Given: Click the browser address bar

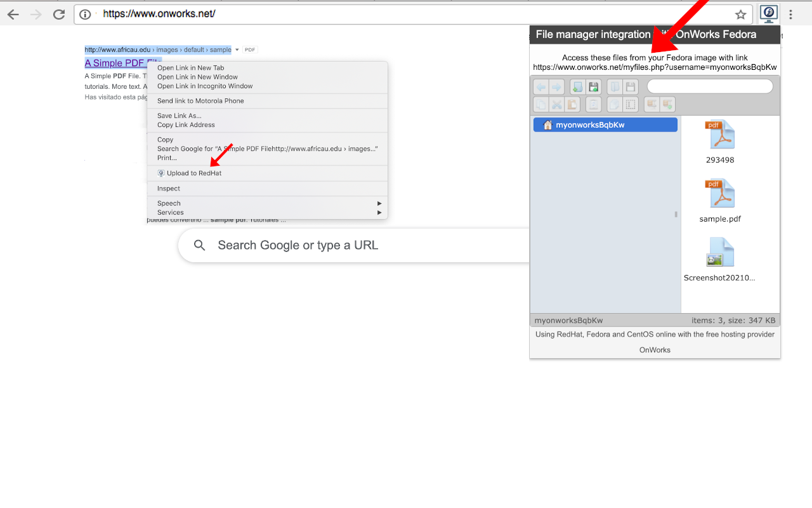Looking at the screenshot, I should click(413, 14).
